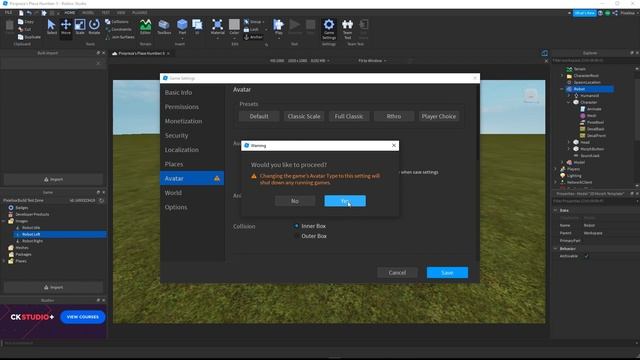Collapse the Robot node in Explorer

pos(562,89)
